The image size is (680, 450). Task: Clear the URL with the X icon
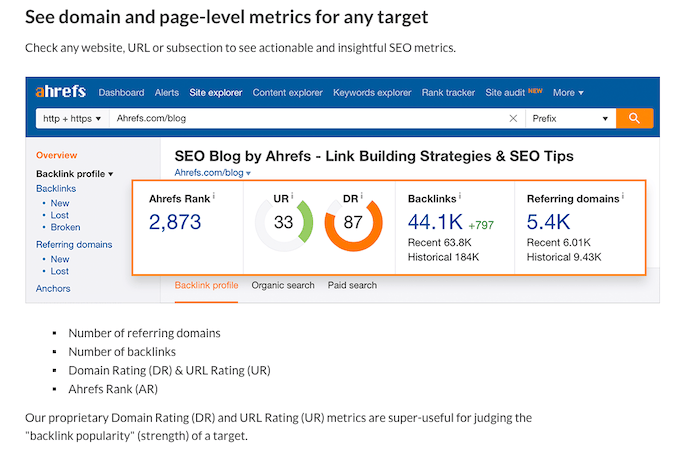click(513, 118)
